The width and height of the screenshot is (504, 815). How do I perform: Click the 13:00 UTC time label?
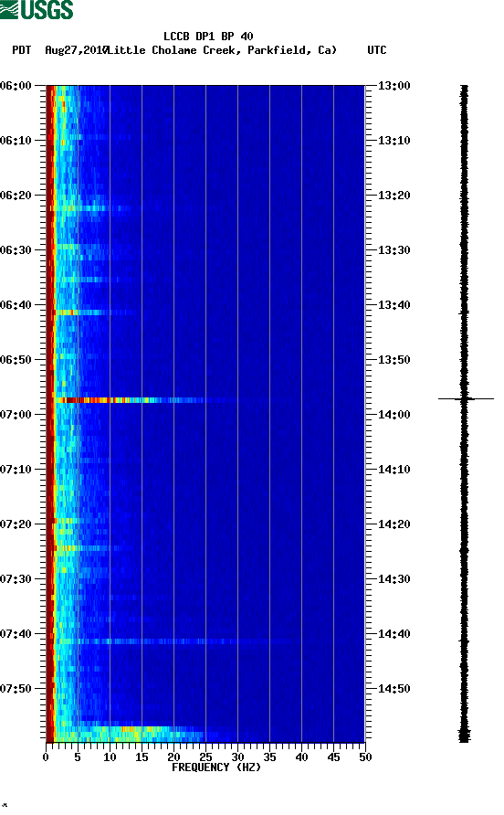click(394, 85)
